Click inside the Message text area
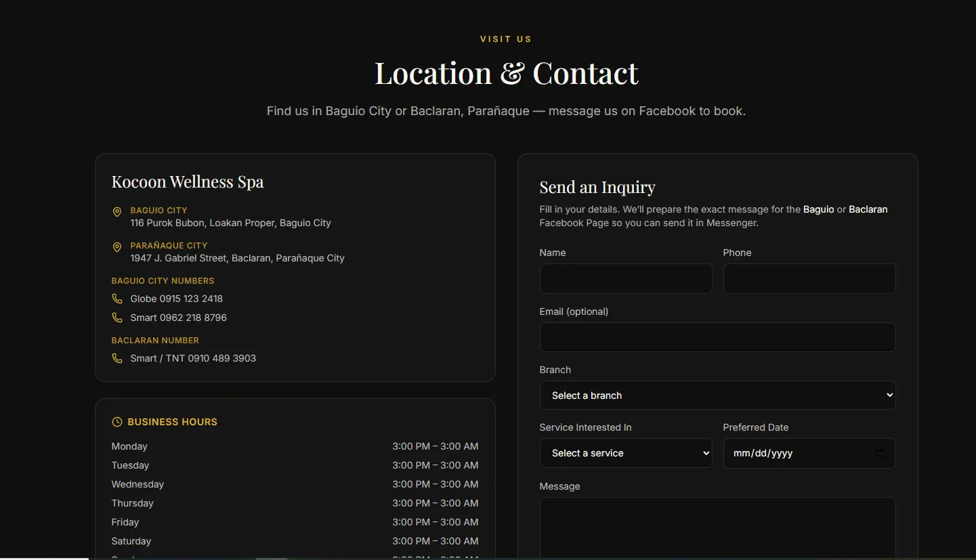This screenshot has height=560, width=976. (717, 529)
